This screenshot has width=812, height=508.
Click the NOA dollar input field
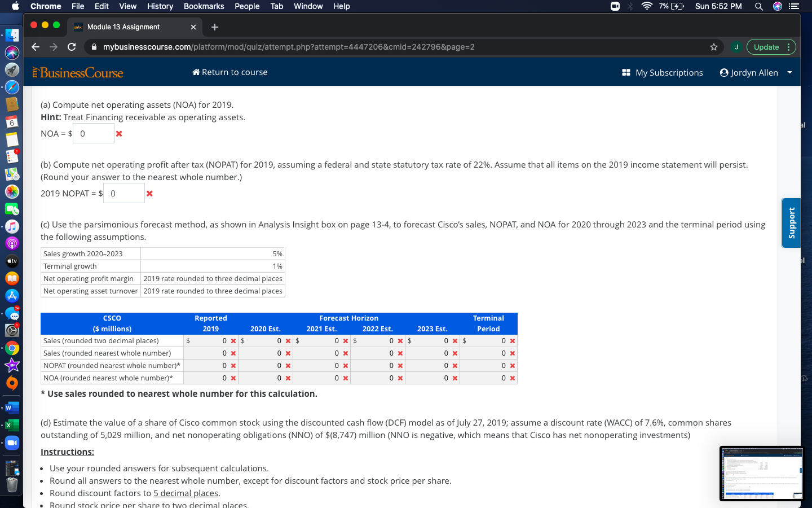click(x=93, y=133)
